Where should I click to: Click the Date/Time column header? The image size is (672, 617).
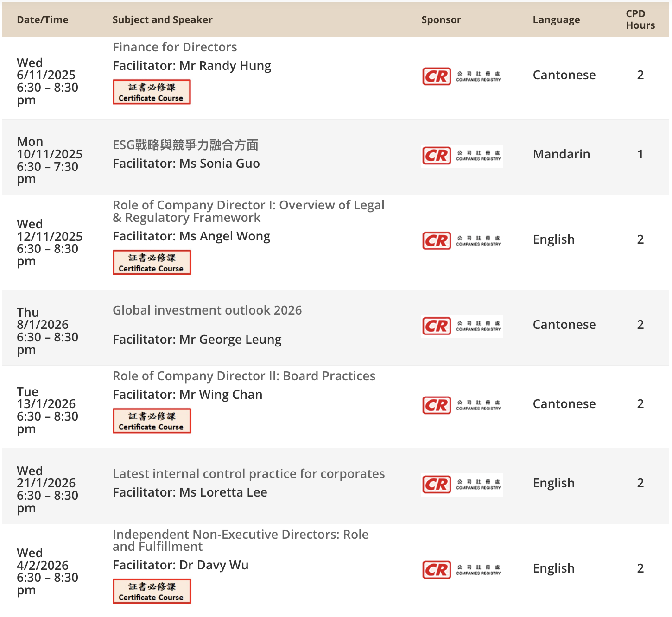[43, 20]
